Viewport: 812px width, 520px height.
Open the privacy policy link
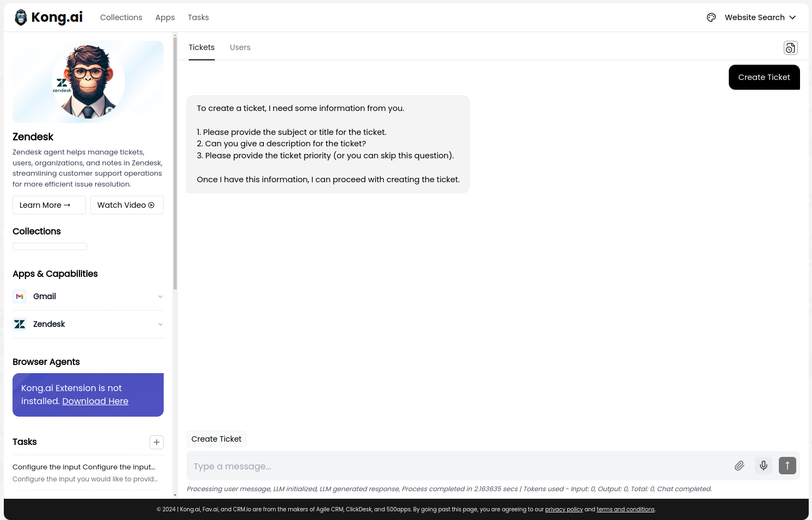(564, 510)
